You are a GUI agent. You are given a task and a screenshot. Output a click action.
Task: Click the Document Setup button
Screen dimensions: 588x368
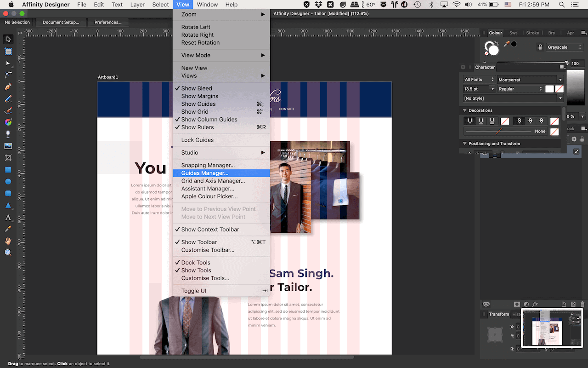tap(61, 22)
